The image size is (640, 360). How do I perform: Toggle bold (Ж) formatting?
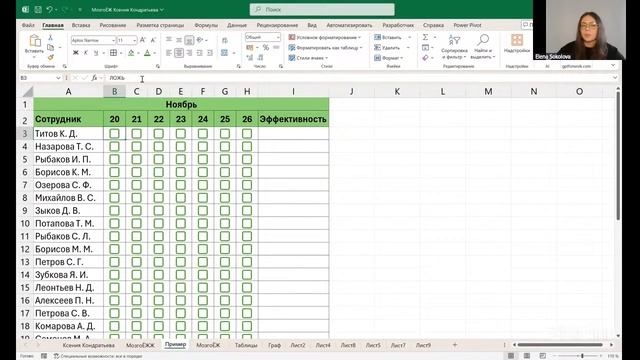pos(76,53)
